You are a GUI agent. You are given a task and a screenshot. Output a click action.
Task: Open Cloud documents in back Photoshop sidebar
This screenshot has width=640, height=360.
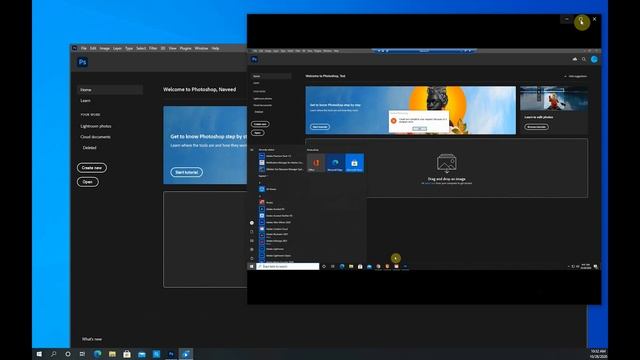pos(96,137)
